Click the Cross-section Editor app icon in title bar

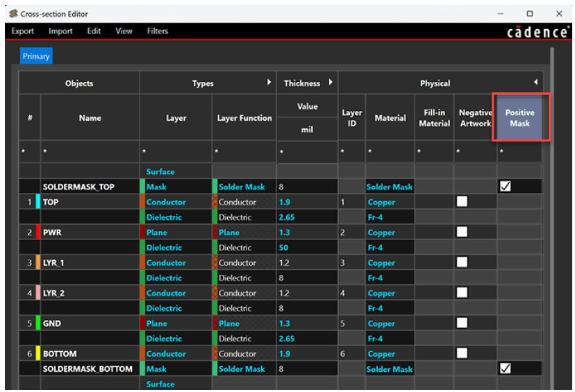point(12,14)
